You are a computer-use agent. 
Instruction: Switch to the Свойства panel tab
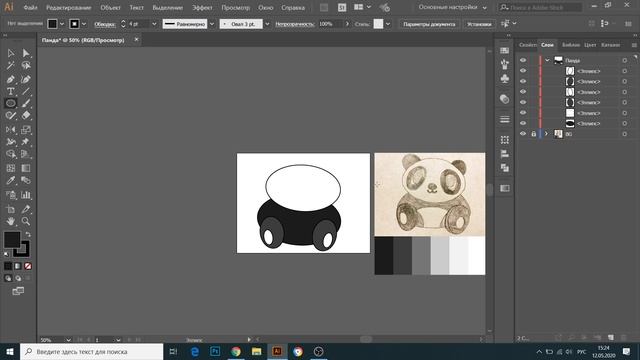(x=528, y=45)
